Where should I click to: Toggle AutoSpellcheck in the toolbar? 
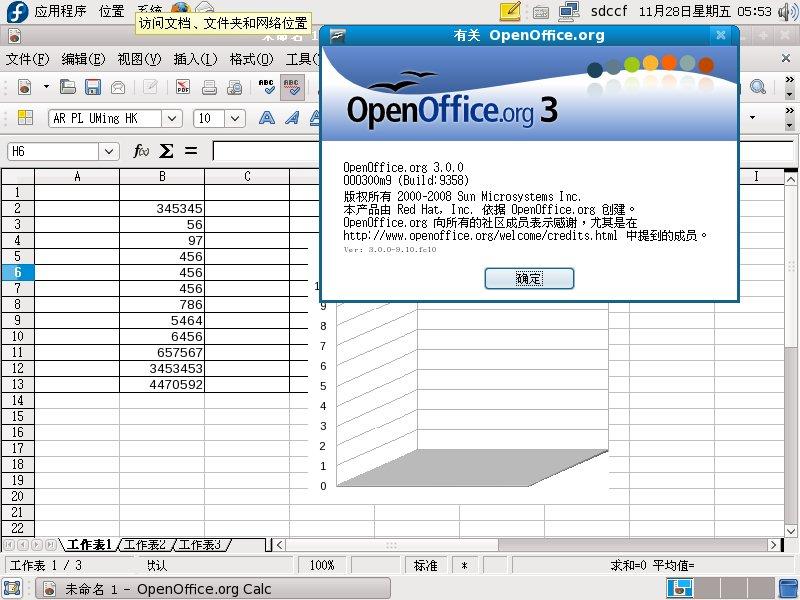[292, 87]
